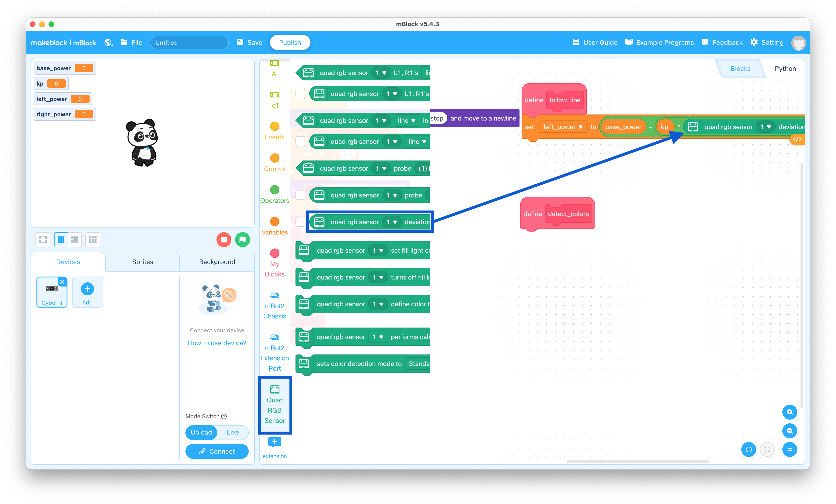Check the L1, R1's reporter checkbox
This screenshot has width=836, height=504.
300,93
